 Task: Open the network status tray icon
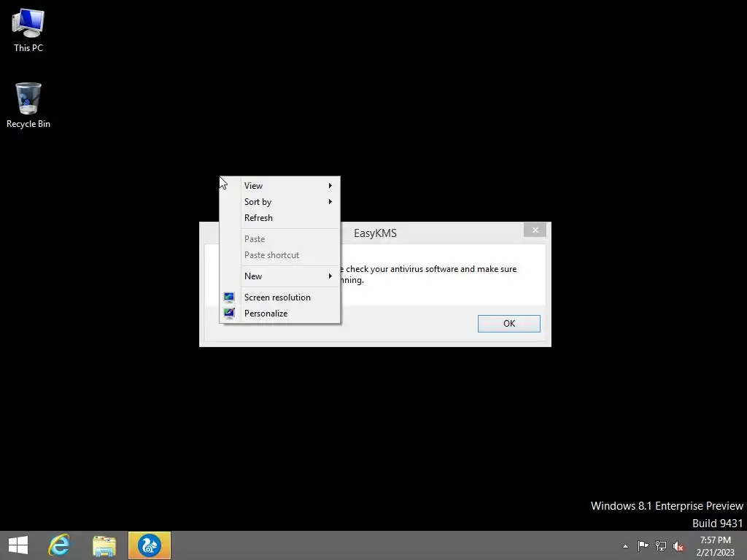click(x=661, y=545)
